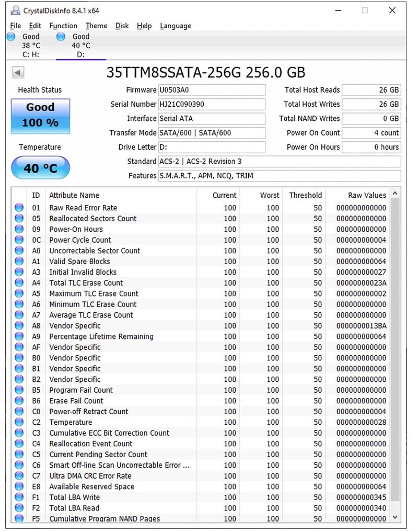Click the status dot beside the Temperature attribute

click(x=19, y=422)
